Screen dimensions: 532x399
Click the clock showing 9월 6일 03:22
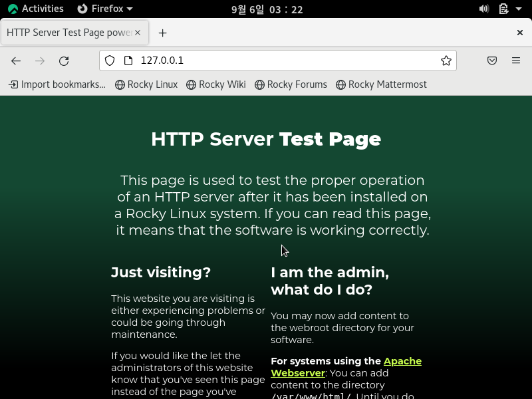pos(267,9)
